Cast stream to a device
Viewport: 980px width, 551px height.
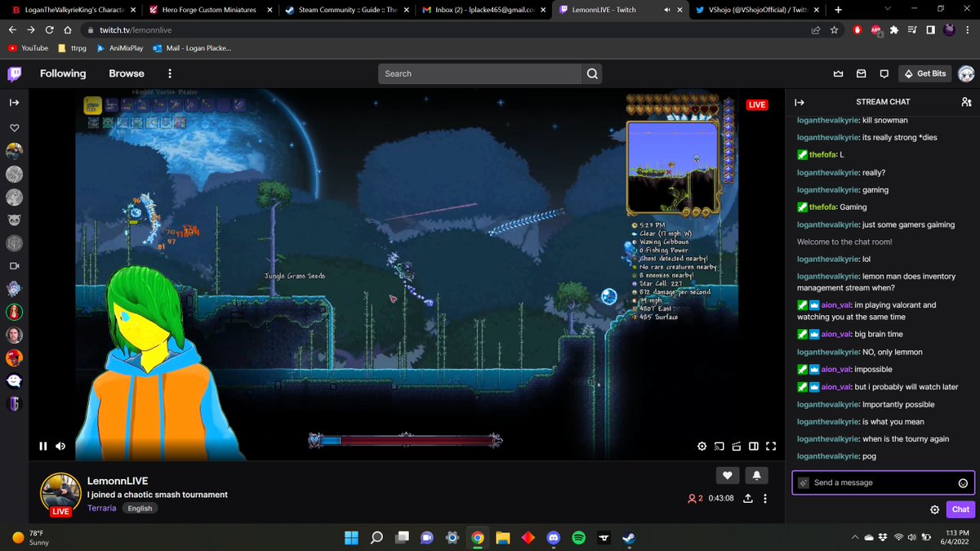point(719,447)
